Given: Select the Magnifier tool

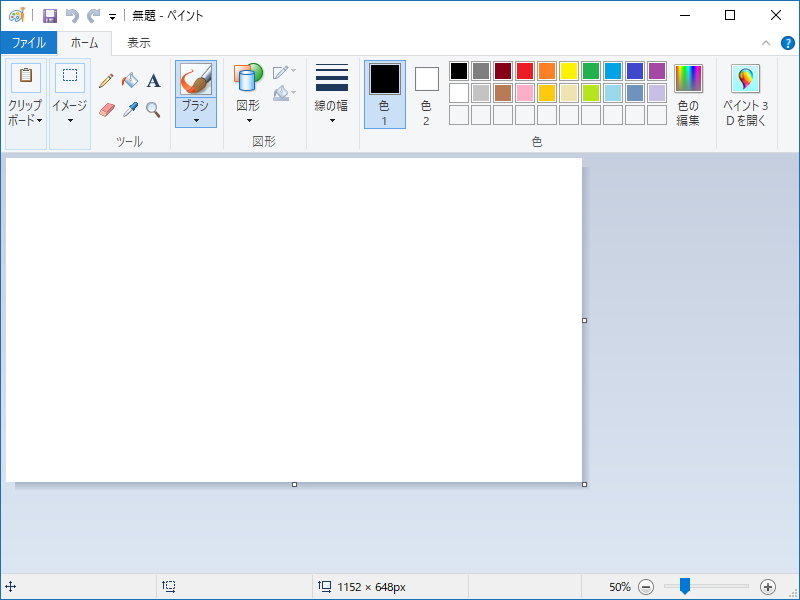Looking at the screenshot, I should (x=153, y=109).
